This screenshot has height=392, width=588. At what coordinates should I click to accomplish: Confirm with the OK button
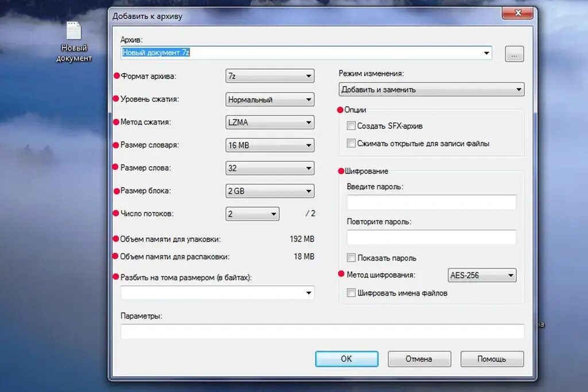[346, 359]
